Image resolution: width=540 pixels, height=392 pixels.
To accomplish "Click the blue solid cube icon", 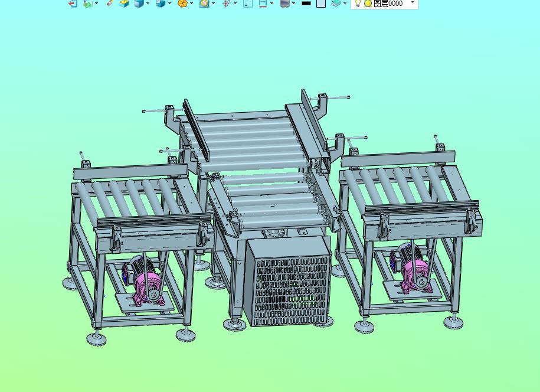I will point(139,4).
